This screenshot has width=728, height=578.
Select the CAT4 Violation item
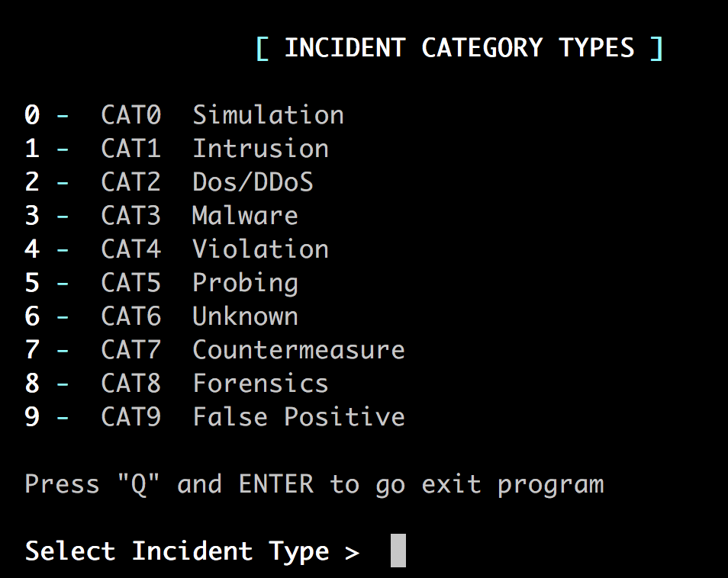pos(176,249)
